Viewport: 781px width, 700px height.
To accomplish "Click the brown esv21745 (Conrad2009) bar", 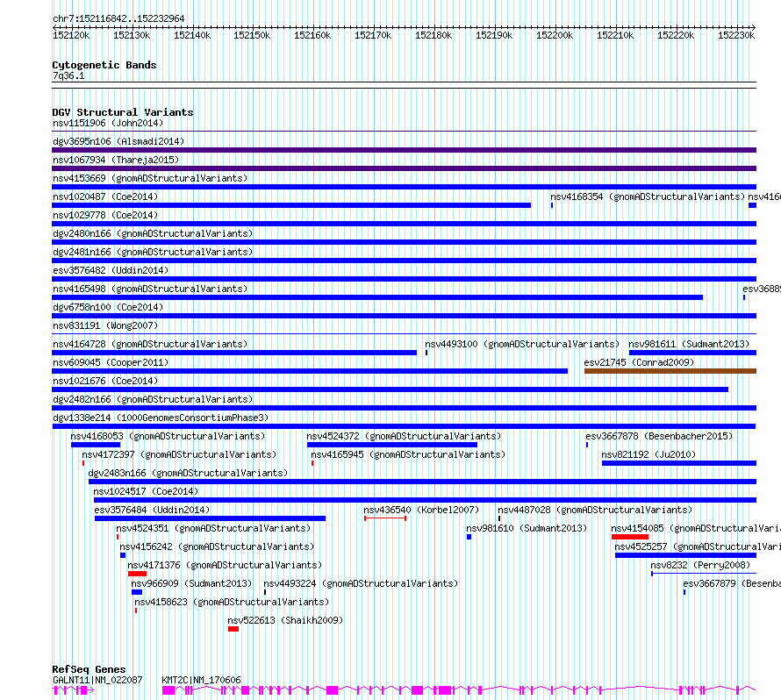I will pyautogui.click(x=670, y=371).
